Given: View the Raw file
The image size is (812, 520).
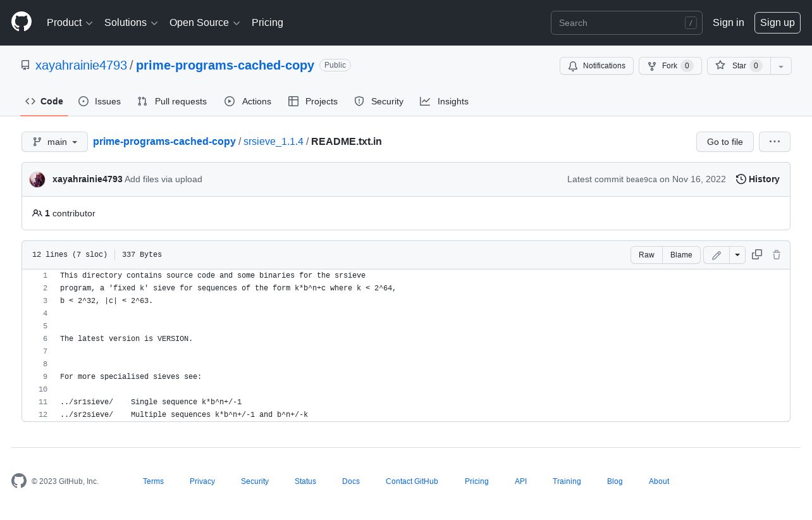Looking at the screenshot, I should coord(646,255).
